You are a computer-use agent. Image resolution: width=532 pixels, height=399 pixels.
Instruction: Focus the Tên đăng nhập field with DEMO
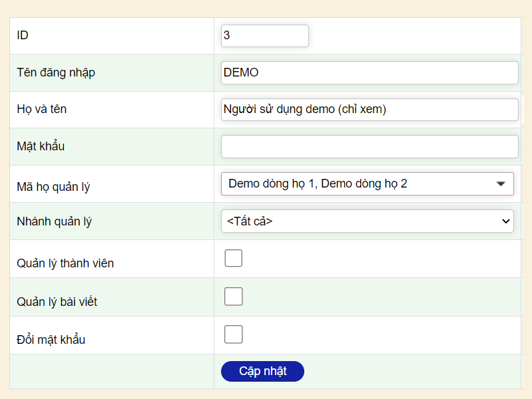click(x=370, y=72)
